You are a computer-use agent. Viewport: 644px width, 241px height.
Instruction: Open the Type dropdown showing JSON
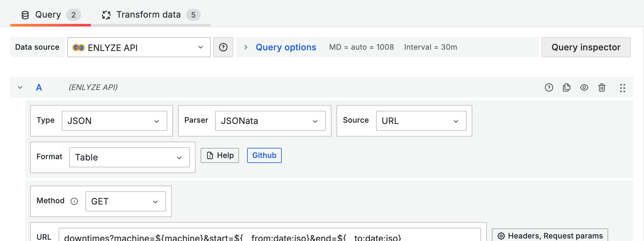point(114,121)
